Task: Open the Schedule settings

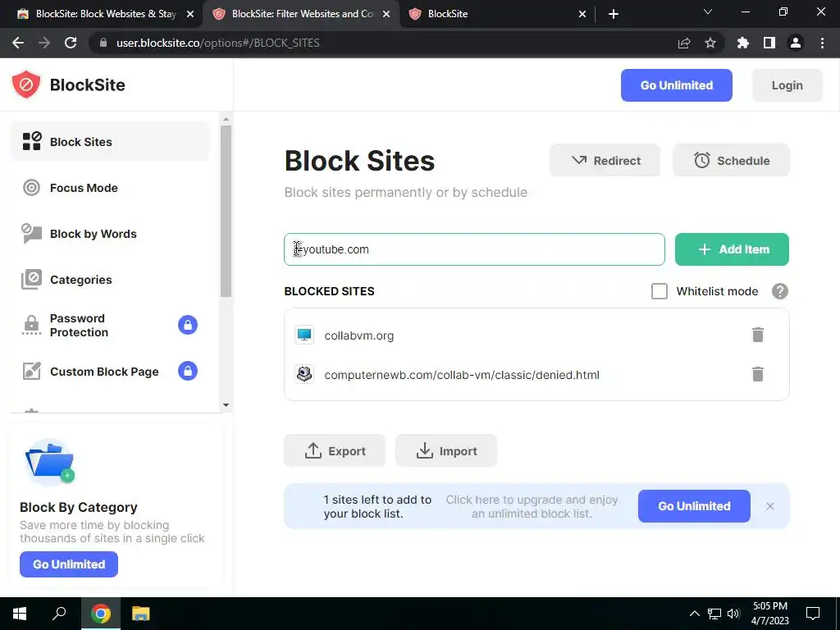Action: click(731, 160)
